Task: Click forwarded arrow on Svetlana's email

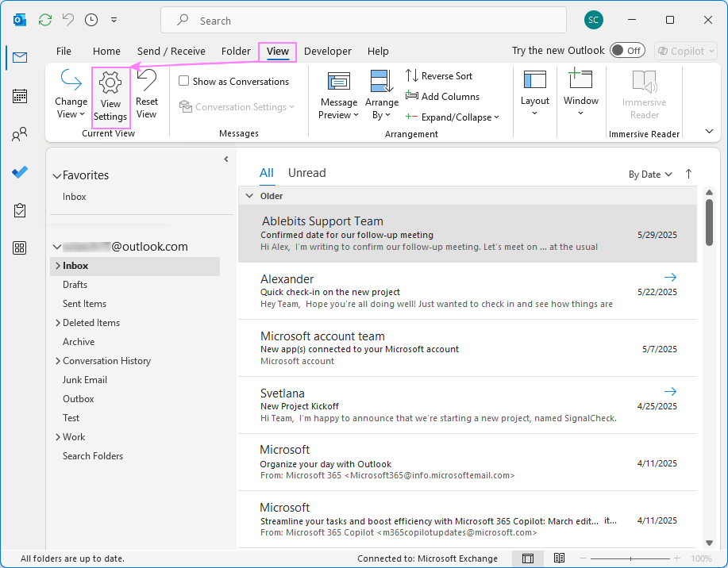Action: click(x=670, y=392)
